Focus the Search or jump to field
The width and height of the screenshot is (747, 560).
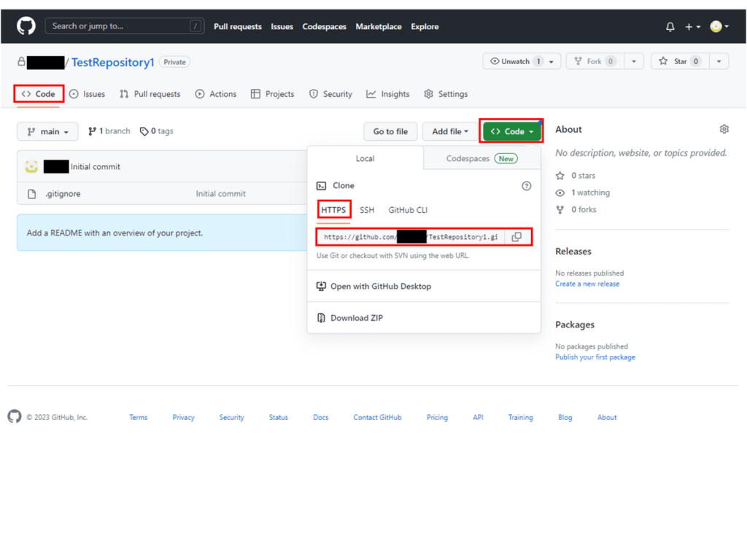[124, 26]
